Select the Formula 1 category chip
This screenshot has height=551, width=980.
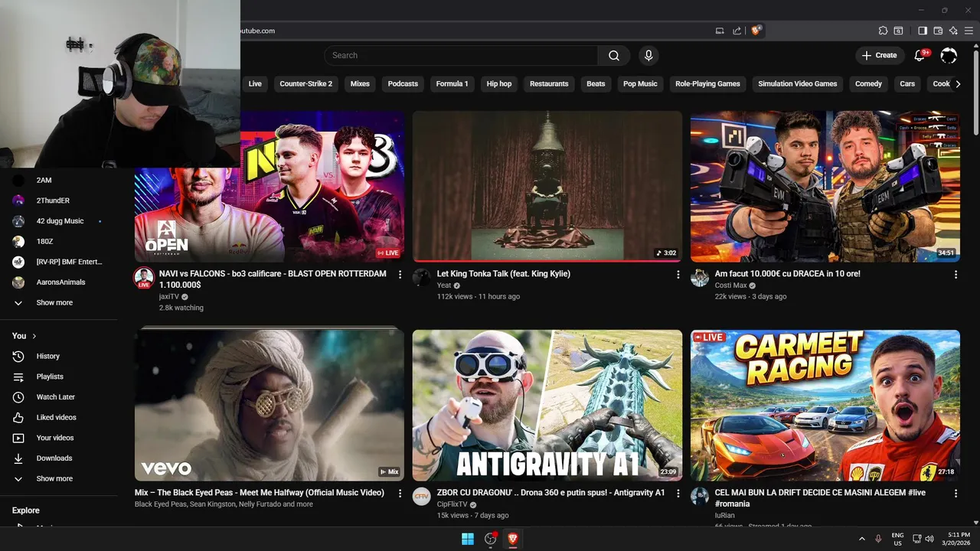[452, 84]
